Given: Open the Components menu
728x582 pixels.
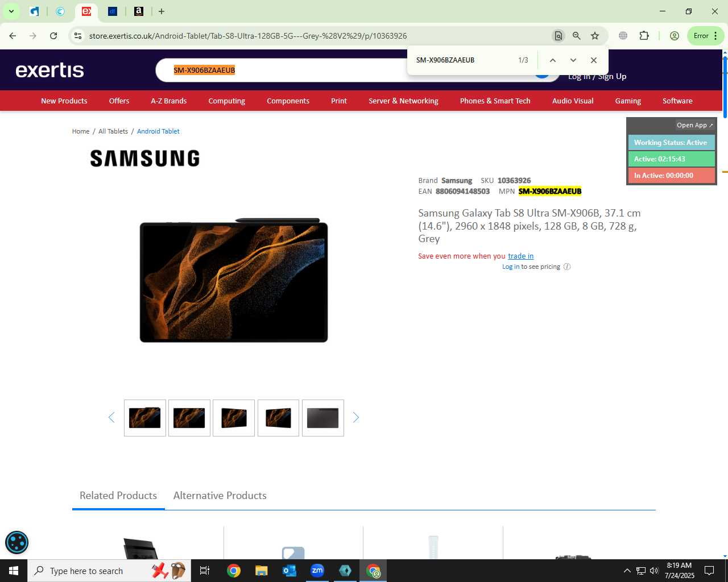Looking at the screenshot, I should click(x=288, y=101).
